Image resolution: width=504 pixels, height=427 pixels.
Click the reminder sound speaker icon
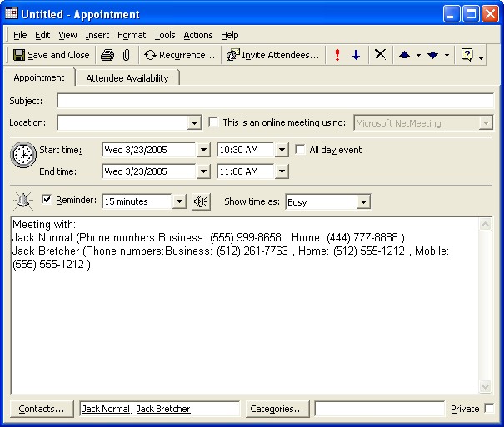click(201, 201)
